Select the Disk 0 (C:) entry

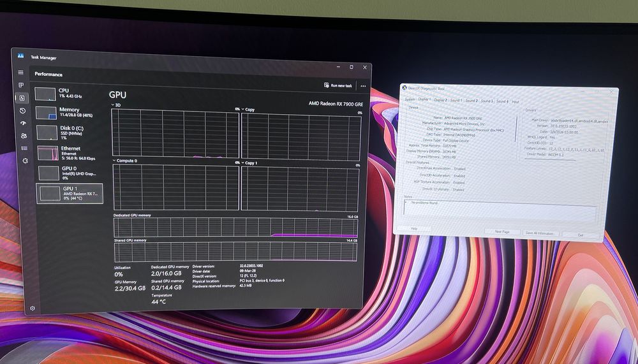click(x=69, y=133)
